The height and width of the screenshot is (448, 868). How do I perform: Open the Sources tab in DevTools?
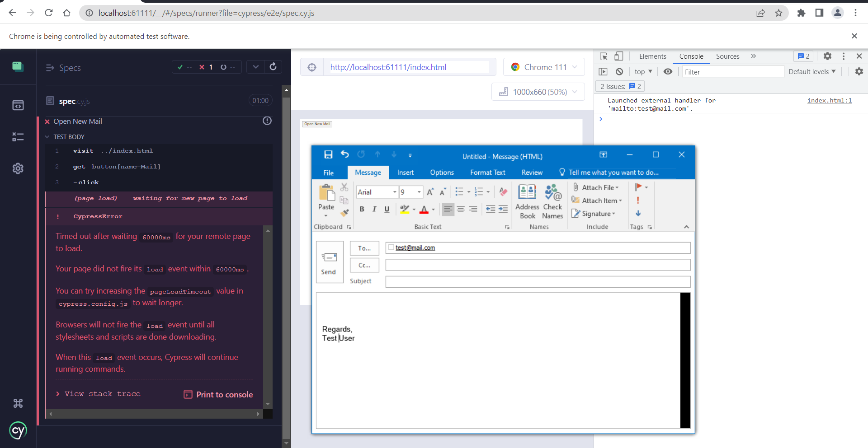(727, 56)
